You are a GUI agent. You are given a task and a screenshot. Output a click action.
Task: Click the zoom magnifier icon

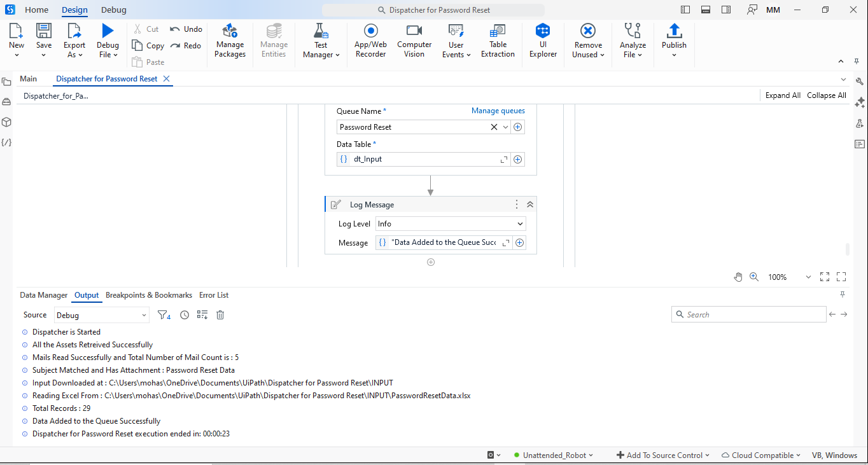(x=754, y=277)
